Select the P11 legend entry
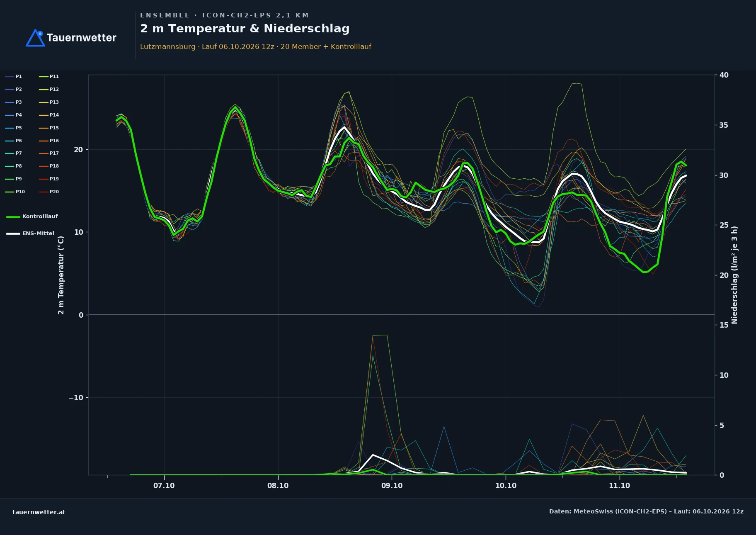 (49, 76)
